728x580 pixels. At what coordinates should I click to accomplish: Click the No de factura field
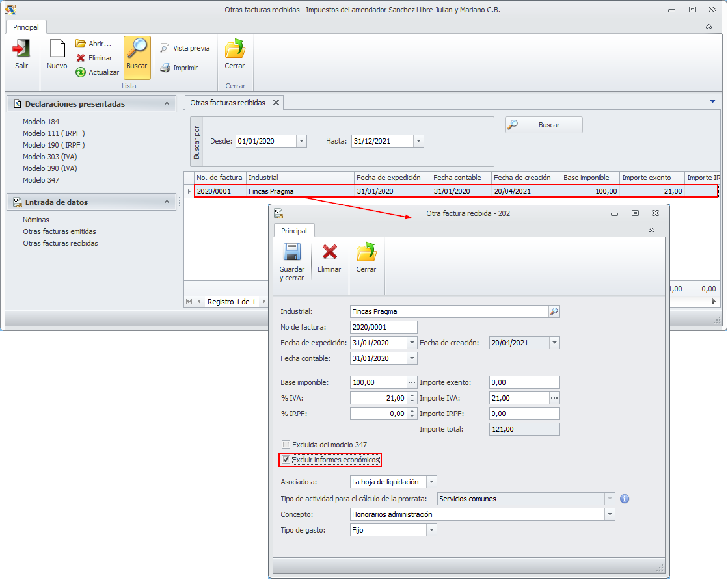tap(383, 327)
